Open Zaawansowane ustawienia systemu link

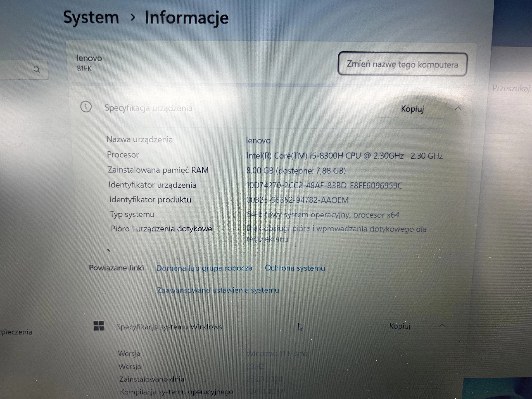point(218,290)
